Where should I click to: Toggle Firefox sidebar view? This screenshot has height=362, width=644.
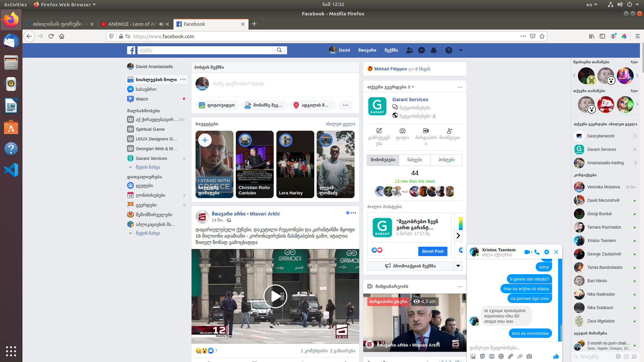602,36
